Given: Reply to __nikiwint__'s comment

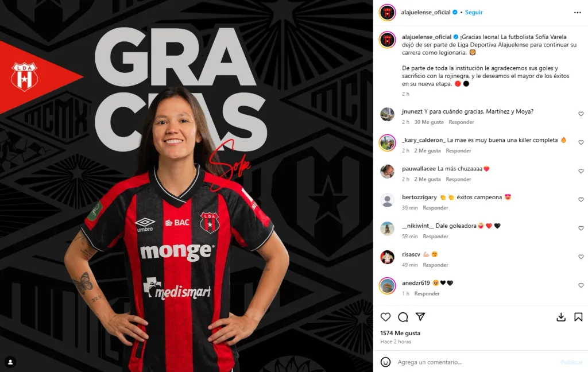Looking at the screenshot, I should (435, 237).
